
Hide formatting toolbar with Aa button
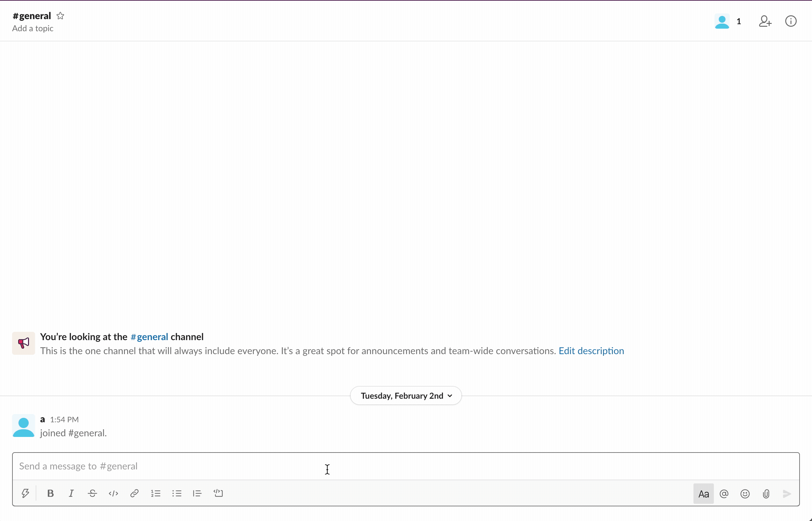pos(703,494)
